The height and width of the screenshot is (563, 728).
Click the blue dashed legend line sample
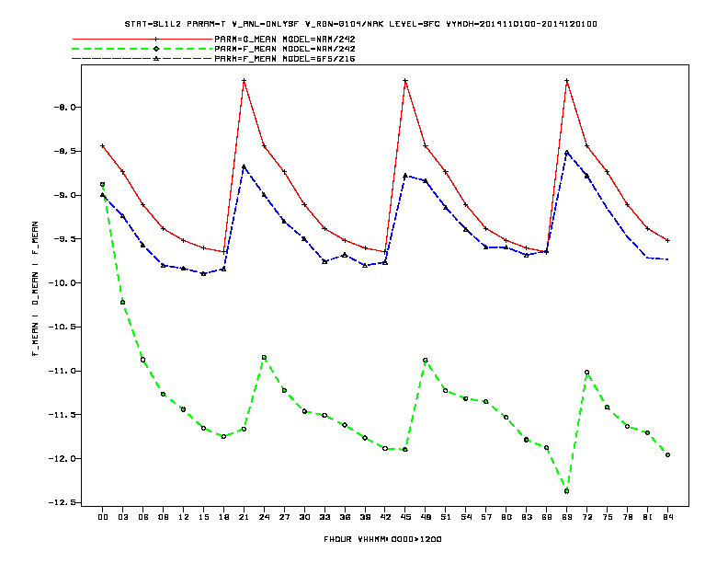tap(142, 59)
